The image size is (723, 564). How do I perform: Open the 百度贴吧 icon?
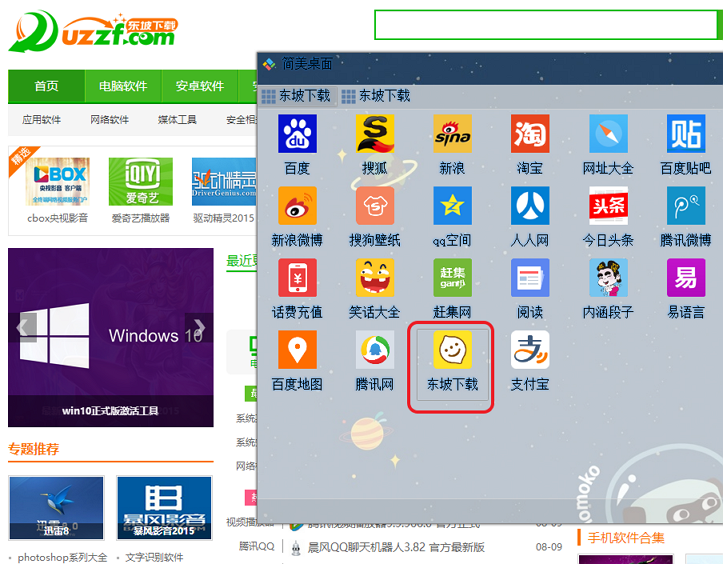pyautogui.click(x=686, y=134)
